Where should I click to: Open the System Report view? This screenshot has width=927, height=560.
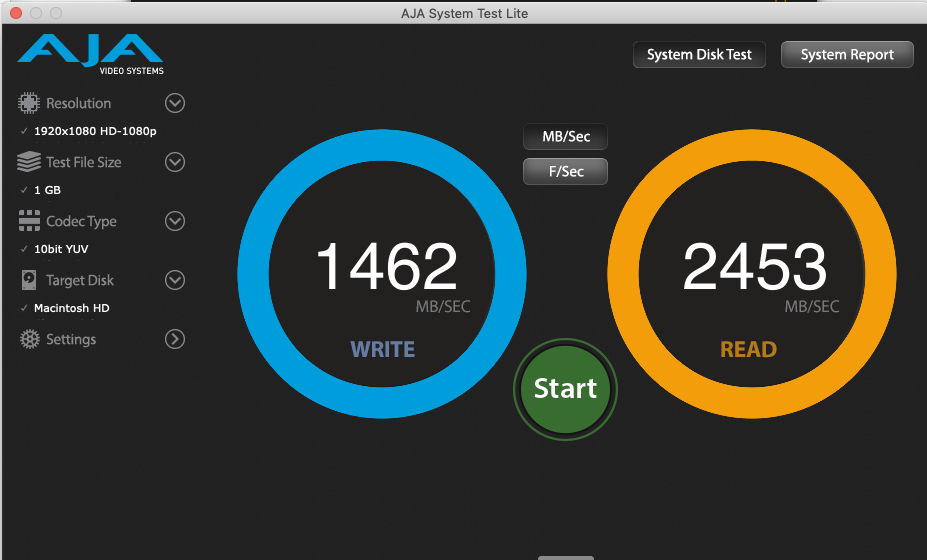coord(847,54)
